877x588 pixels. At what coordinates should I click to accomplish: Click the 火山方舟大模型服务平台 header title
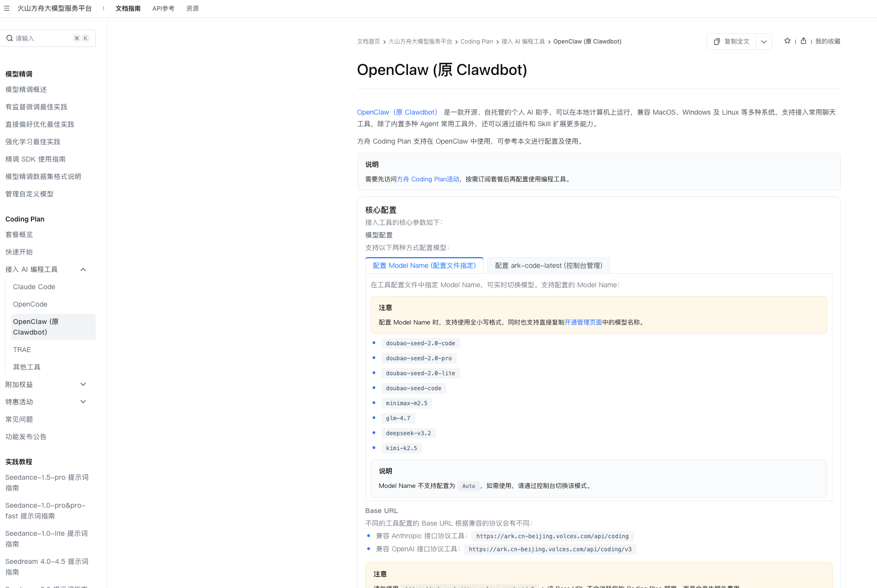[x=55, y=8]
